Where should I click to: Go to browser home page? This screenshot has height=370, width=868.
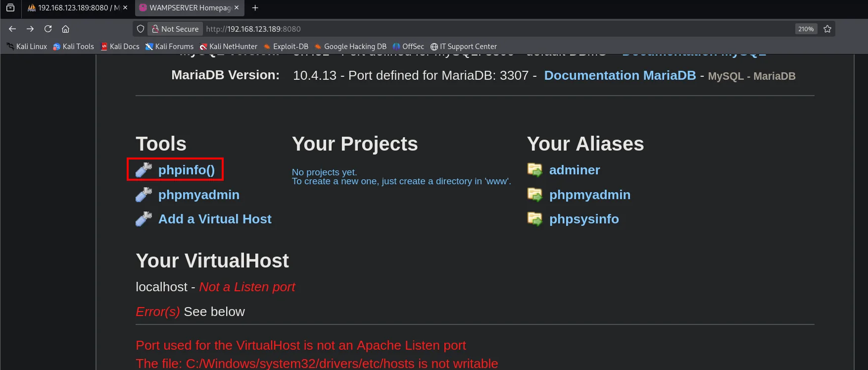65,29
